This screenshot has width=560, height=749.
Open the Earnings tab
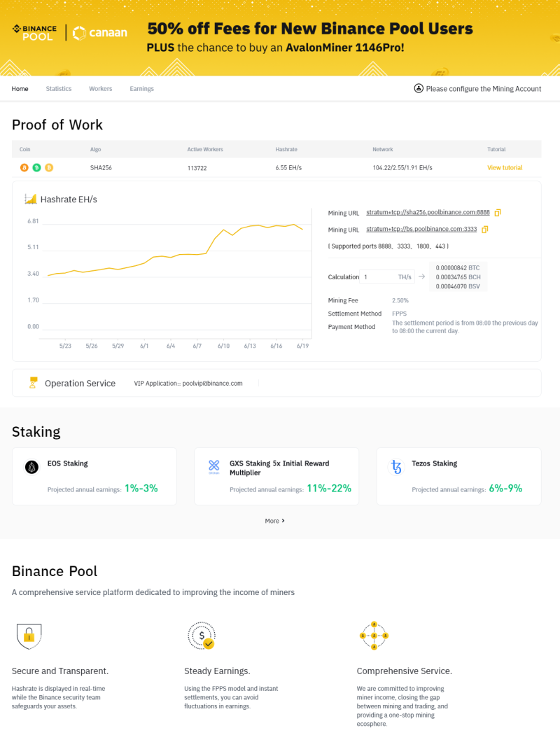pos(141,88)
